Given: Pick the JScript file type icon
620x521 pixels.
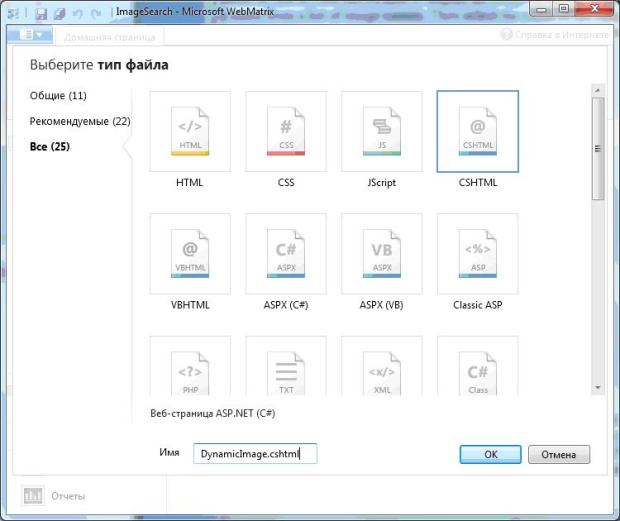Looking at the screenshot, I should click(x=382, y=131).
